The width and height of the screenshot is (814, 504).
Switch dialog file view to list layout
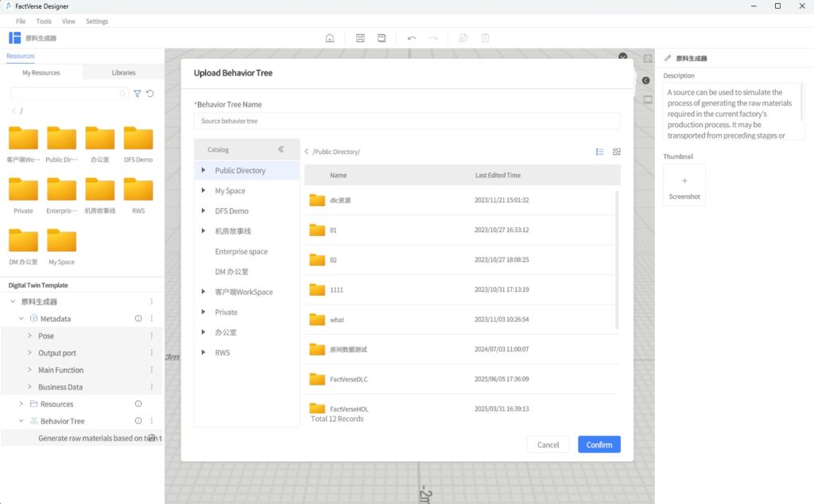click(599, 152)
